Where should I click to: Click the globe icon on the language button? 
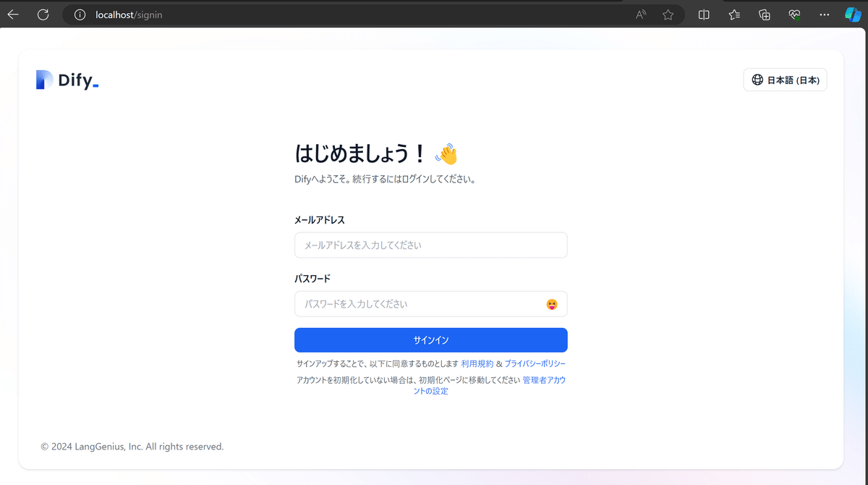click(757, 80)
